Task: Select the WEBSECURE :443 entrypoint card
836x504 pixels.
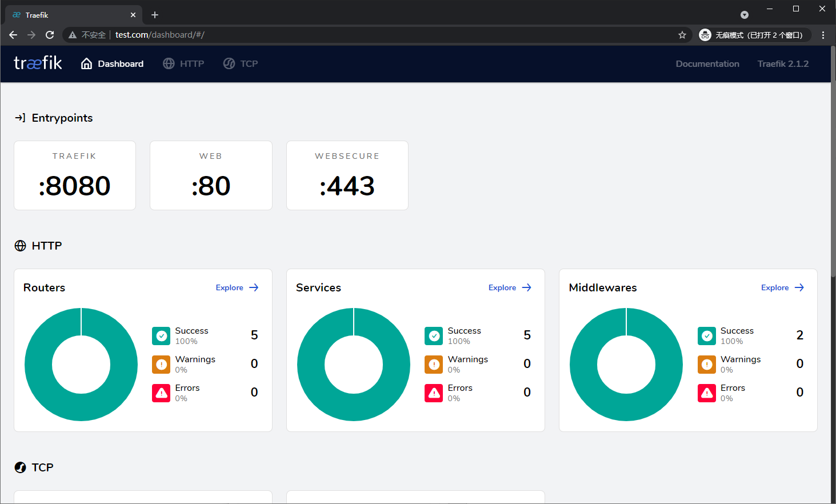Action: coord(347,175)
